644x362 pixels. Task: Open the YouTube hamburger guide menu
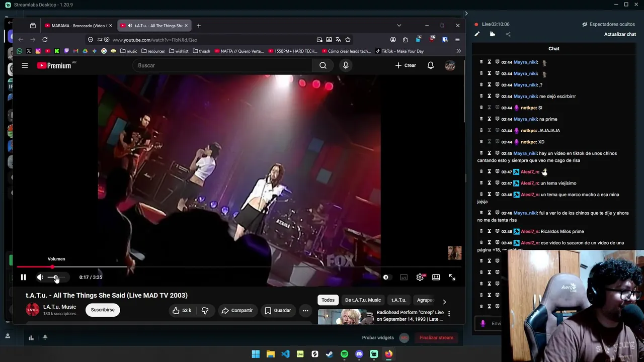point(25,65)
